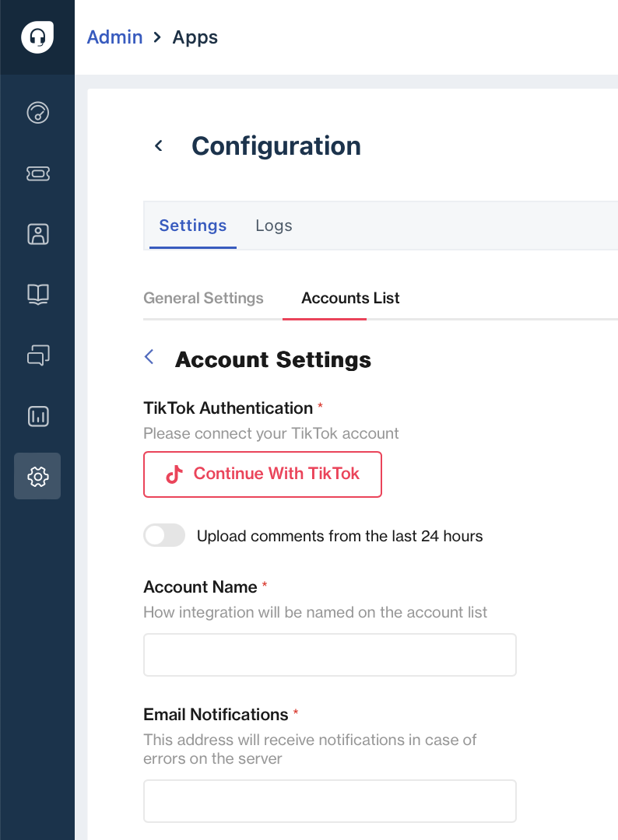Open the Contacts icon in sidebar
618x840 pixels.
click(x=37, y=234)
